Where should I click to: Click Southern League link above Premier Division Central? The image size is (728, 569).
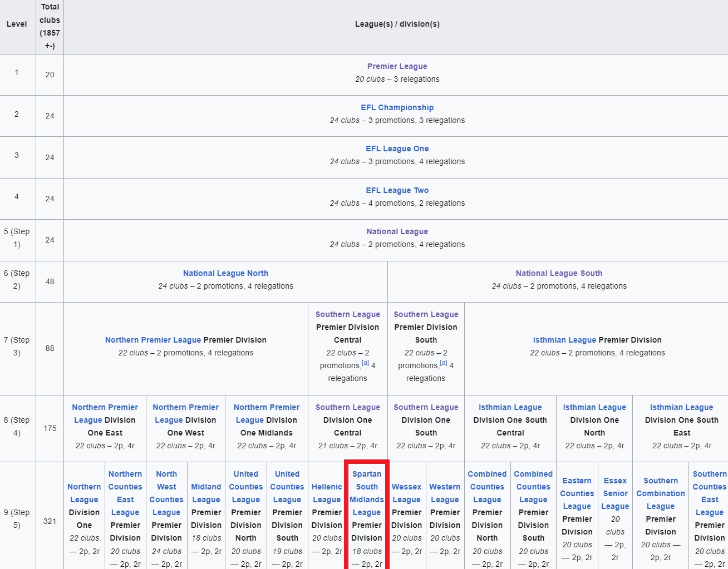(x=348, y=314)
